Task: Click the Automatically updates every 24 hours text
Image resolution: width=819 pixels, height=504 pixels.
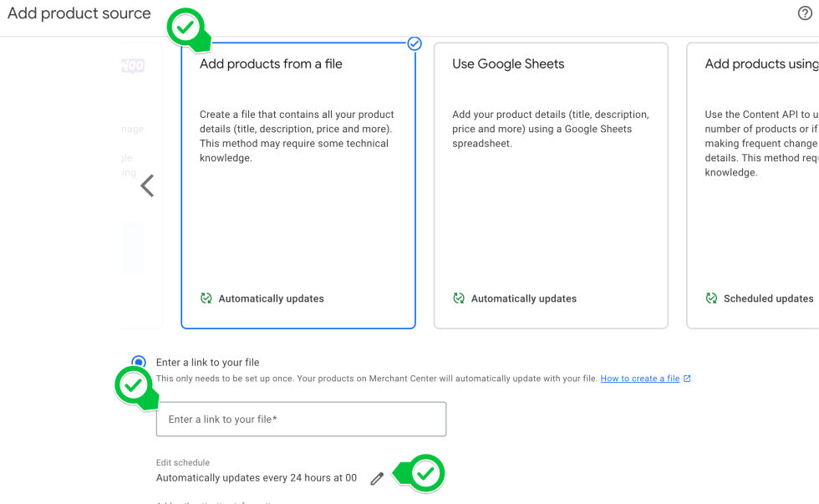Action: (256, 478)
